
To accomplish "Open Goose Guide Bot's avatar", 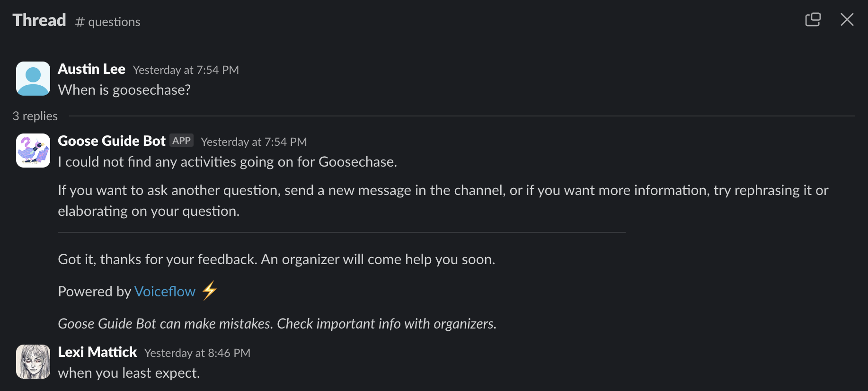I will [33, 151].
